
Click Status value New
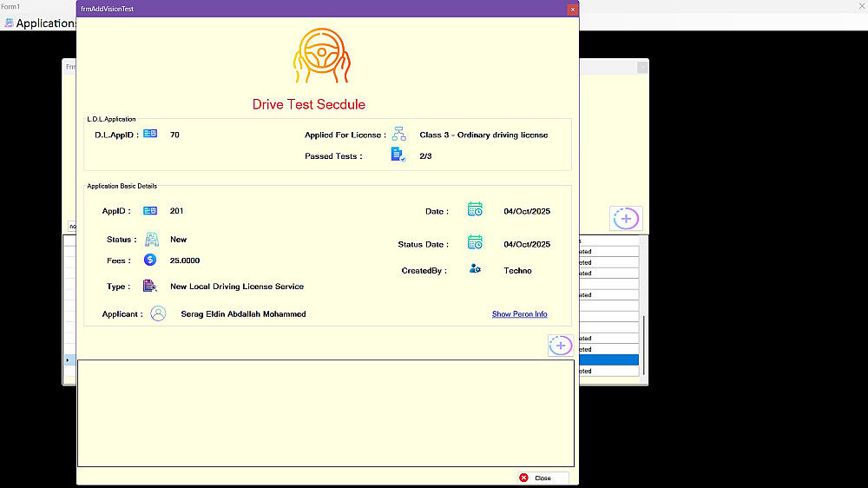178,240
